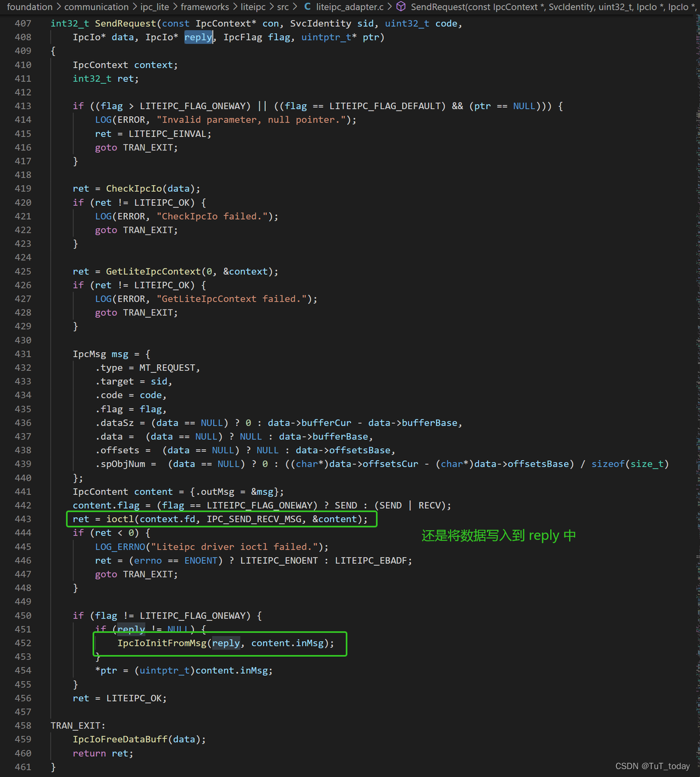
Task: Click the "Invalid parameter, null pointer." string
Action: [251, 120]
